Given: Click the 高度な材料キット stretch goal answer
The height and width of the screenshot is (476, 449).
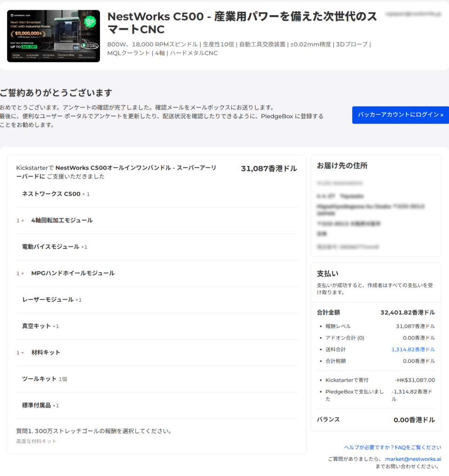Looking at the screenshot, I should [36, 441].
